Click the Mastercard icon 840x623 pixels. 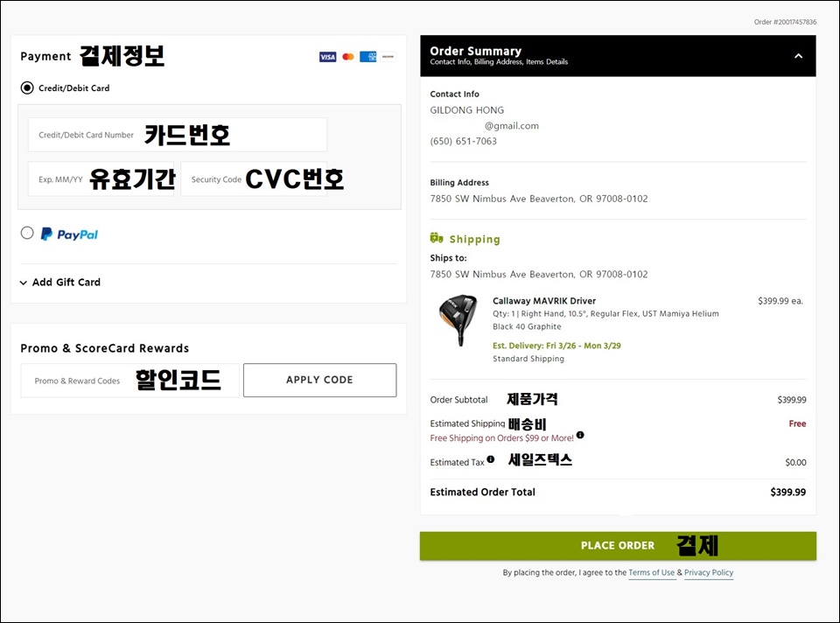pos(348,57)
